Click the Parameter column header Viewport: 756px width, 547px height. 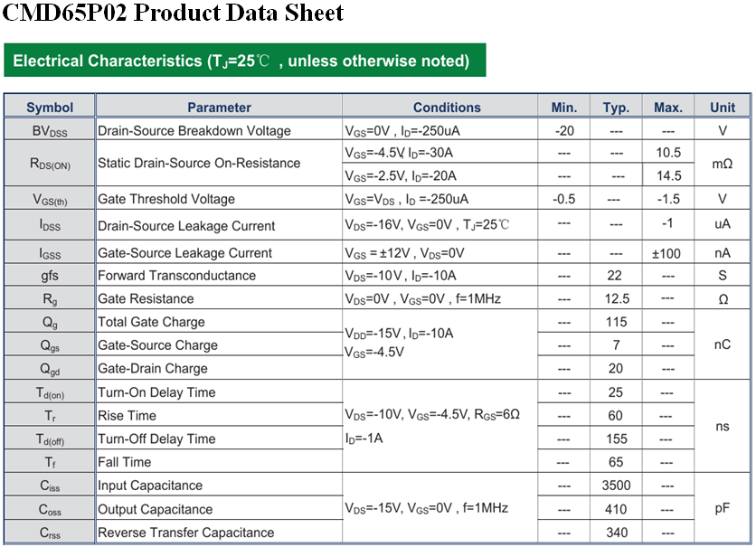coord(219,107)
